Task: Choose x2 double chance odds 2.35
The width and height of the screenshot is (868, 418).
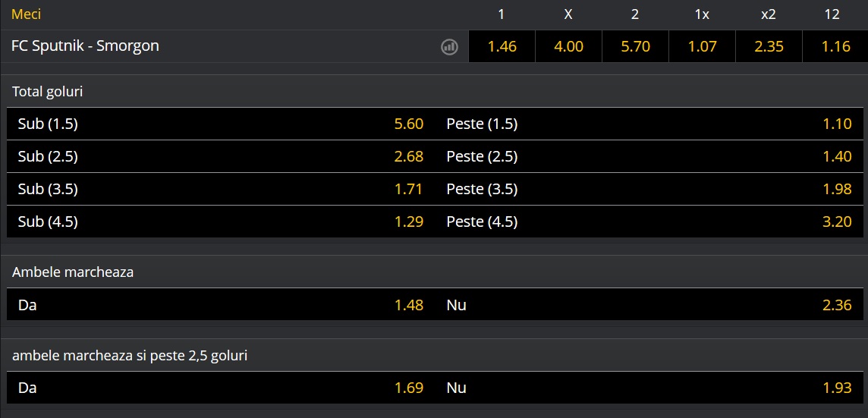Action: coord(769,46)
